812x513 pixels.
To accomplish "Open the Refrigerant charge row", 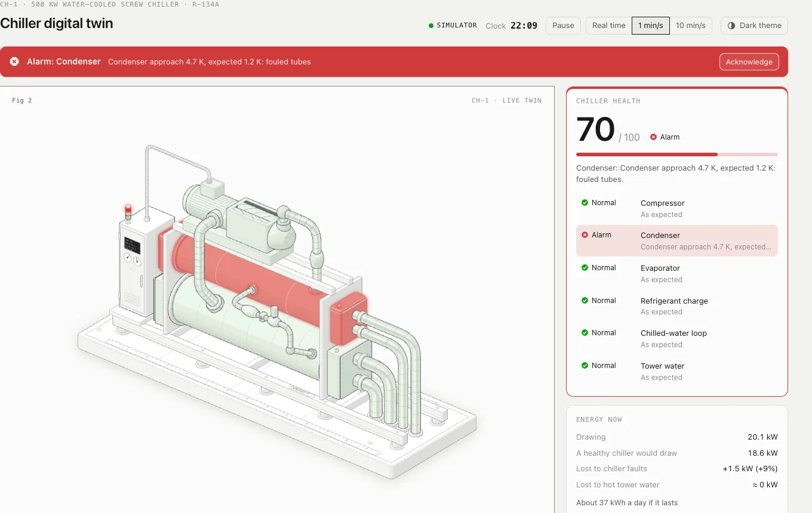I will point(677,306).
